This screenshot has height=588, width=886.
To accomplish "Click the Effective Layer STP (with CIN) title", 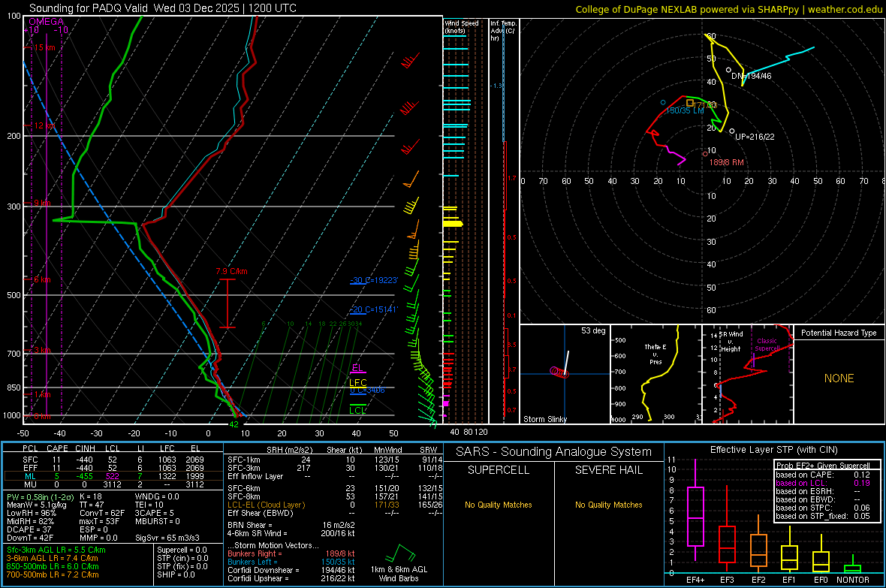I will point(773,450).
